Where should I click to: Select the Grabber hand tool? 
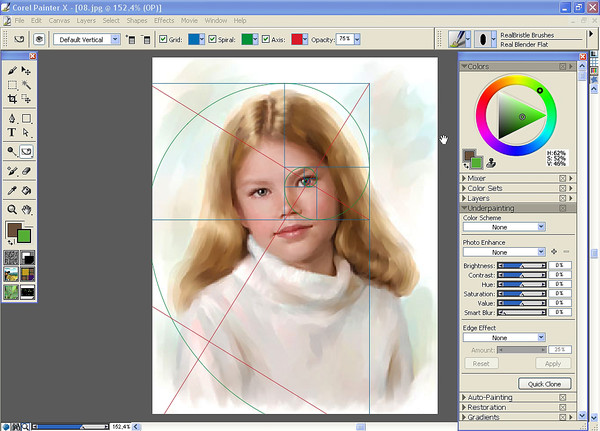coord(26,209)
